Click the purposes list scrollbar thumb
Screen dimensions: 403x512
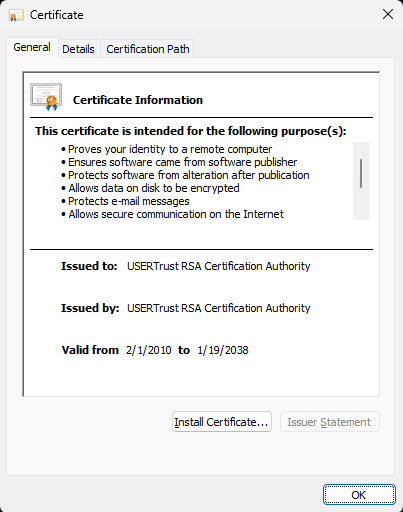361,173
